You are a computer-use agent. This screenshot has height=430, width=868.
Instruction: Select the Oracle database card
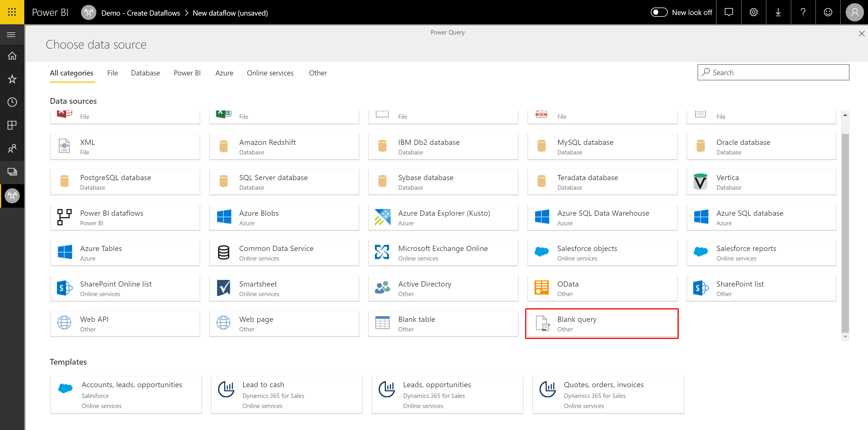point(761,147)
